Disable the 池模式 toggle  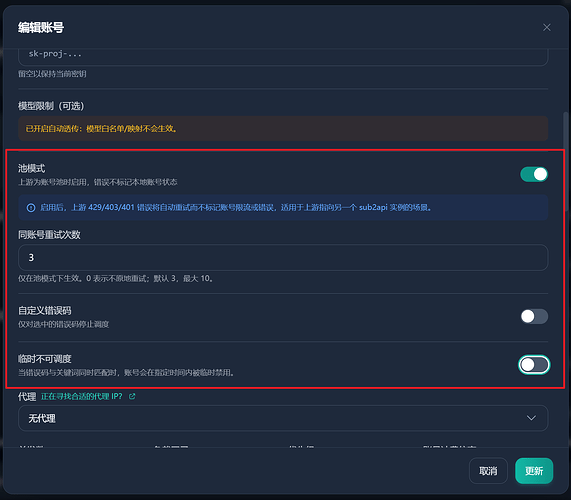(534, 174)
